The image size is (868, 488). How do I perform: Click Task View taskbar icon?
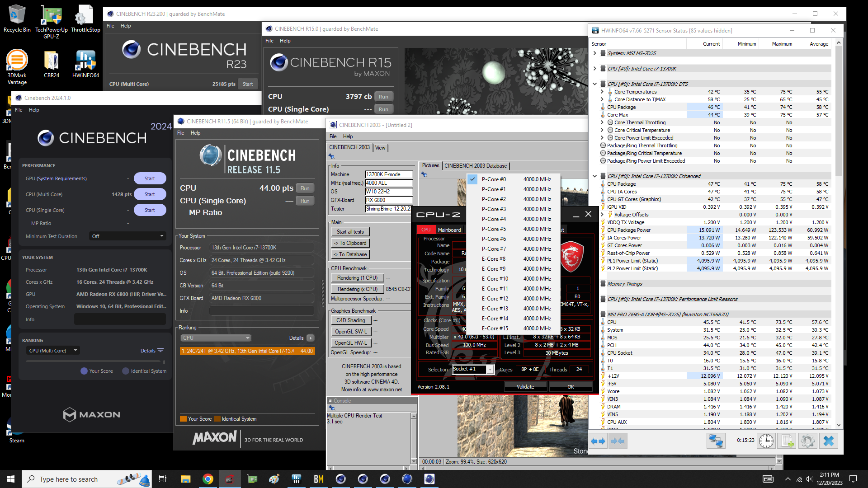click(x=163, y=479)
